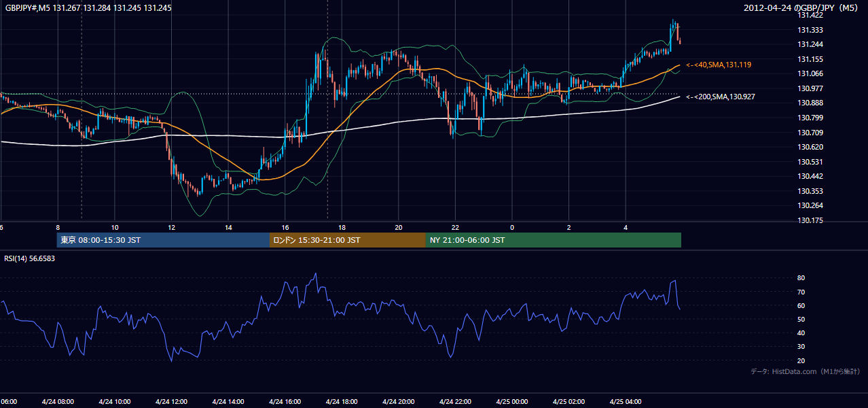Click the hour label 16 under the price chart
868x408 pixels.
[x=285, y=228]
